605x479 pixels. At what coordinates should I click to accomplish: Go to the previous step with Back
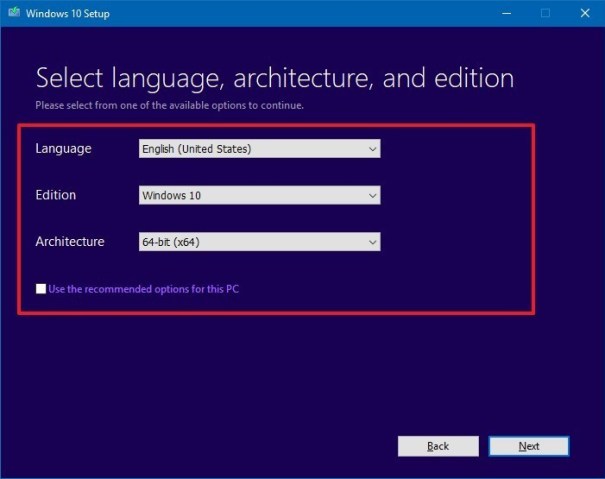coord(438,446)
